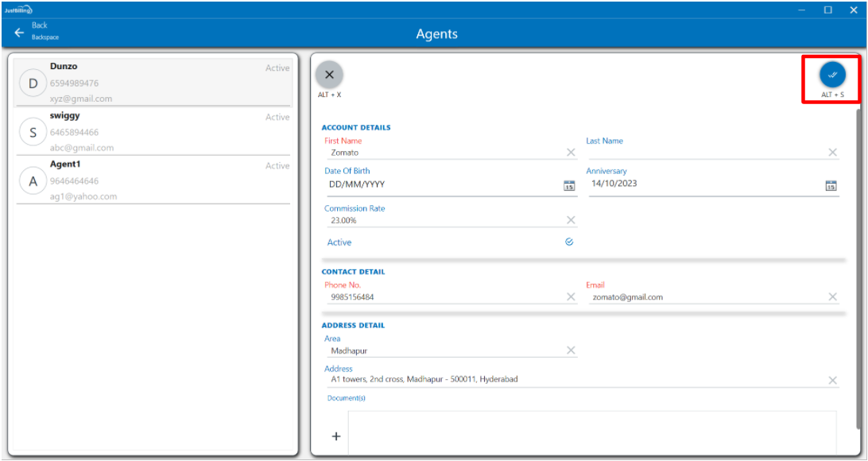Click the cancel X button

pyautogui.click(x=329, y=75)
